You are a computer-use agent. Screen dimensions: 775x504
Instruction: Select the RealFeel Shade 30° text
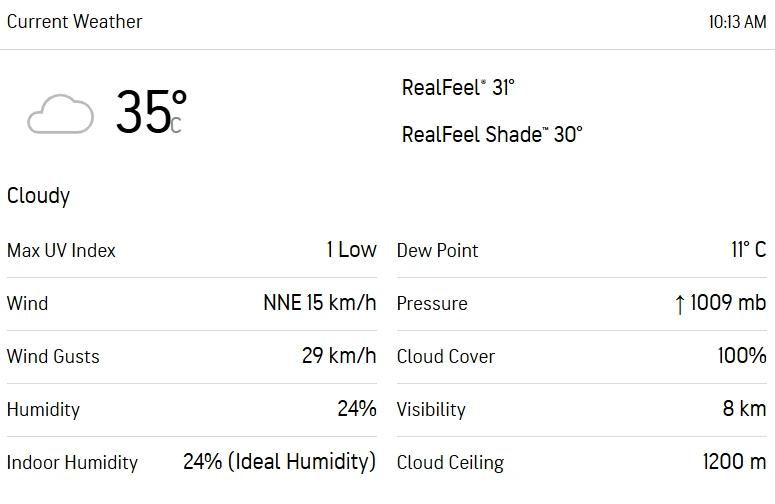coord(492,134)
